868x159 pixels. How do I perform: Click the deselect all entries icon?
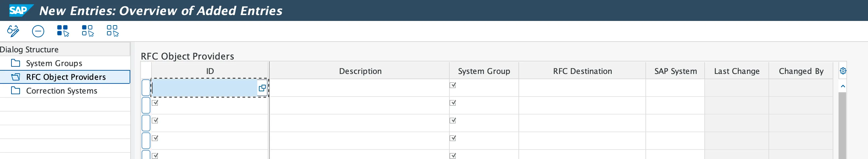click(x=113, y=31)
